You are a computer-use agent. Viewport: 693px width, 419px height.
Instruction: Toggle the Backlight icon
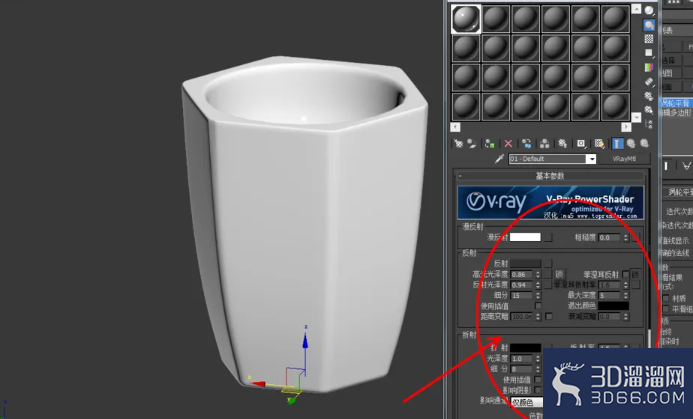[x=649, y=25]
